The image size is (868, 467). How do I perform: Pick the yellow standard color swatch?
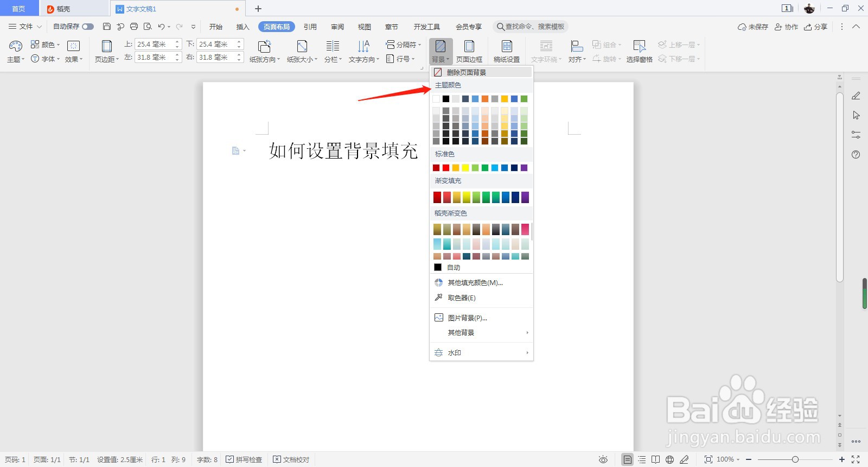tap(465, 168)
